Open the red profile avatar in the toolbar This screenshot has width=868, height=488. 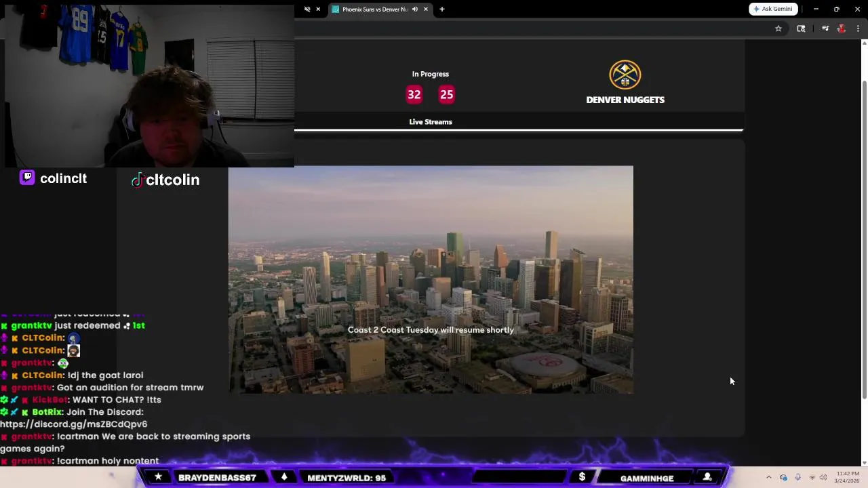[842, 28]
